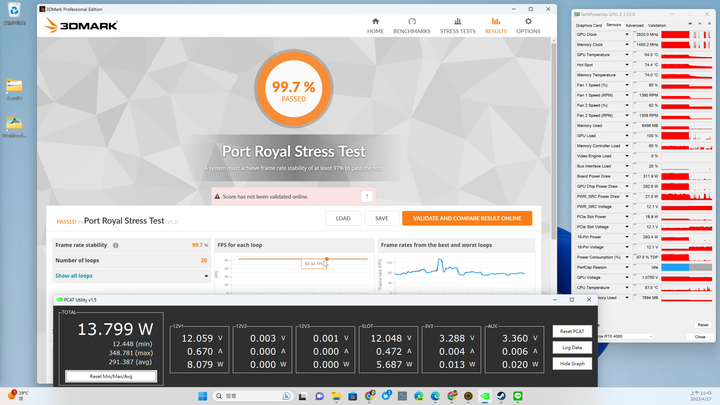
Task: Open Steam from the taskbar
Action: (x=501, y=396)
